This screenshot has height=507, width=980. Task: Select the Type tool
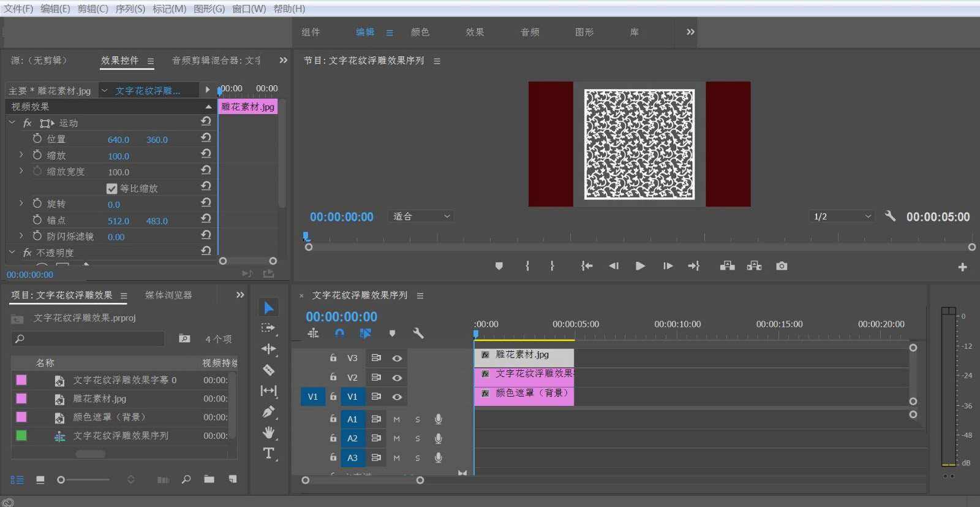pos(268,454)
